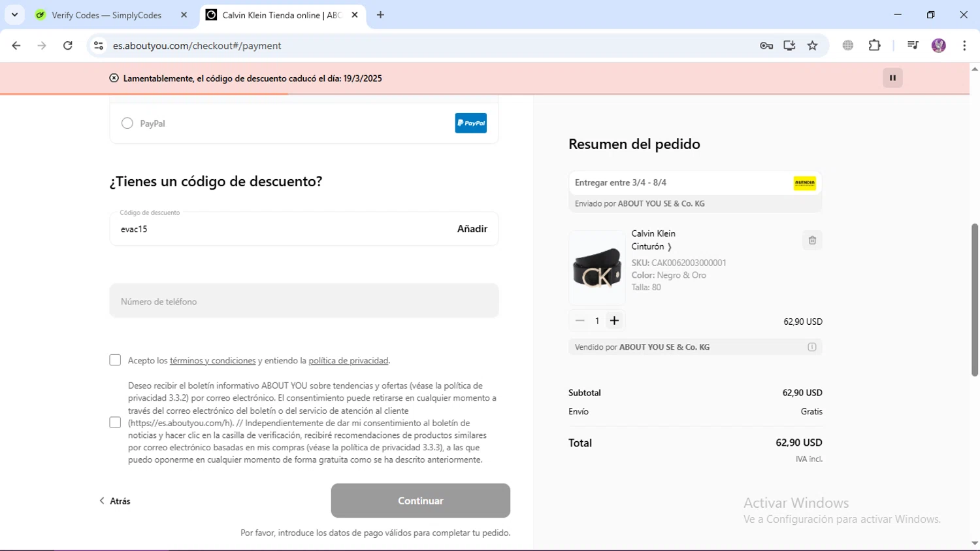Navigate forward in browser history

point(42,46)
